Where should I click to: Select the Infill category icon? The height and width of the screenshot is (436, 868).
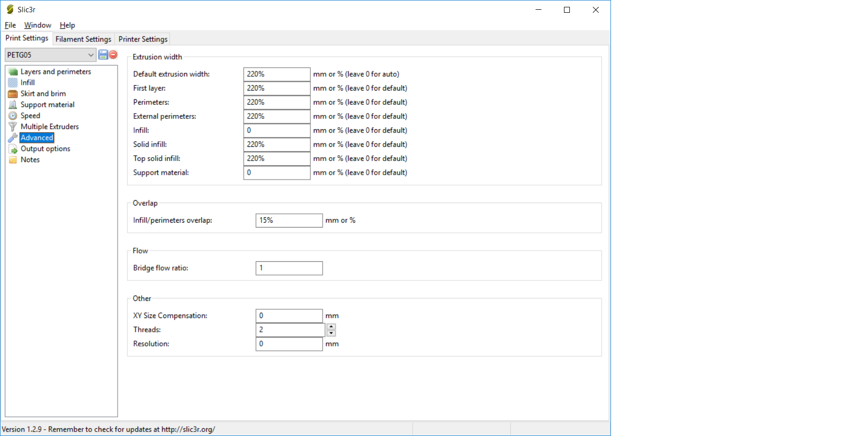click(x=13, y=83)
